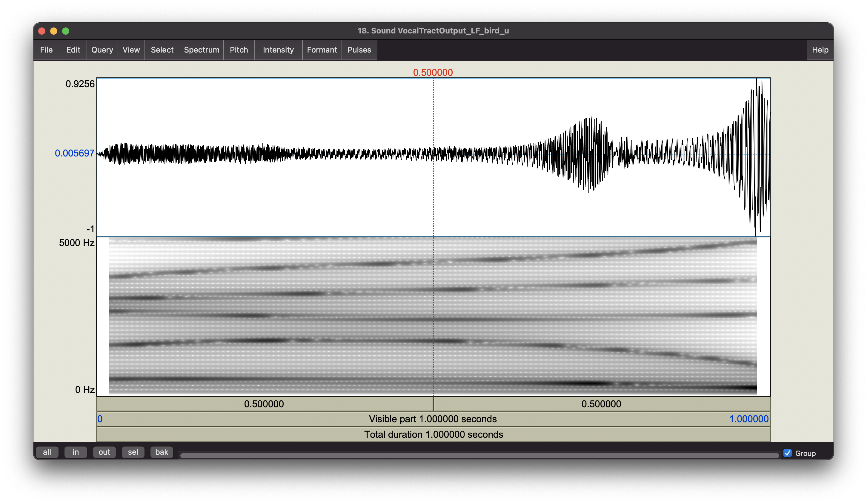The height and width of the screenshot is (504, 867).
Task: Toggle the Group checkbox
Action: point(787,453)
